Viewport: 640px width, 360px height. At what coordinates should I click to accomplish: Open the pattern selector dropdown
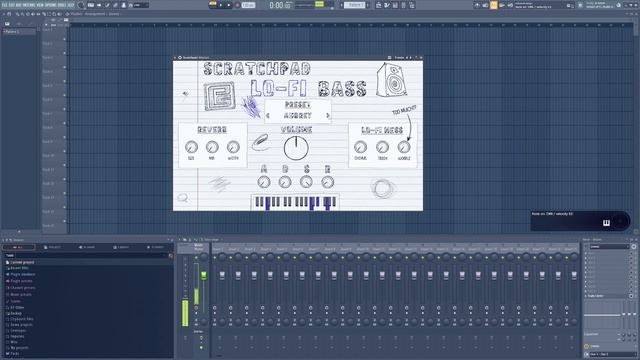[355, 5]
